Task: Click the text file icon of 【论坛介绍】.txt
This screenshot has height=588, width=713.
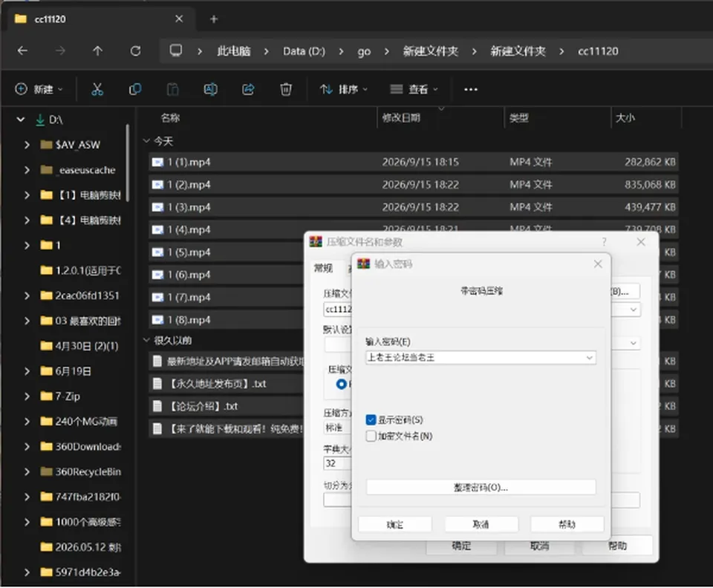Action: [x=157, y=406]
